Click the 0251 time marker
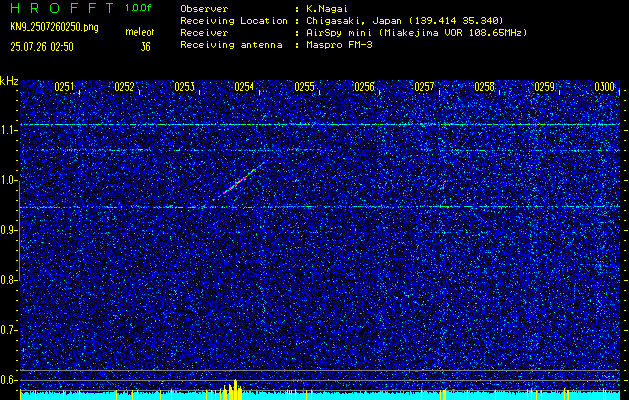Image resolution: width=629 pixels, height=400 pixels. point(64,87)
